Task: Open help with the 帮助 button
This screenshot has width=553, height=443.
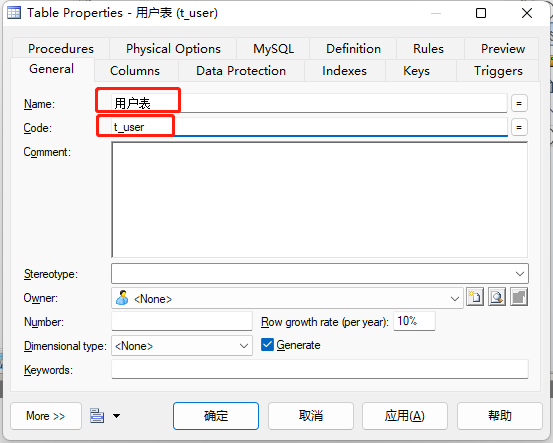Action: click(x=500, y=416)
